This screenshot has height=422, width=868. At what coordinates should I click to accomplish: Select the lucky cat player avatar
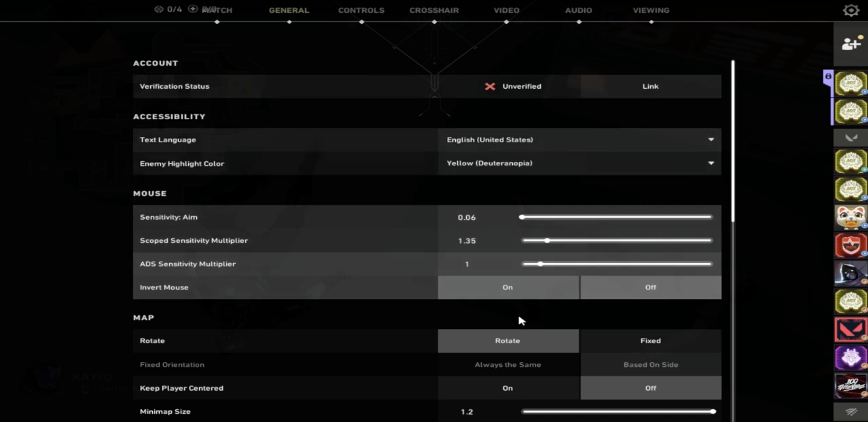[x=850, y=217]
